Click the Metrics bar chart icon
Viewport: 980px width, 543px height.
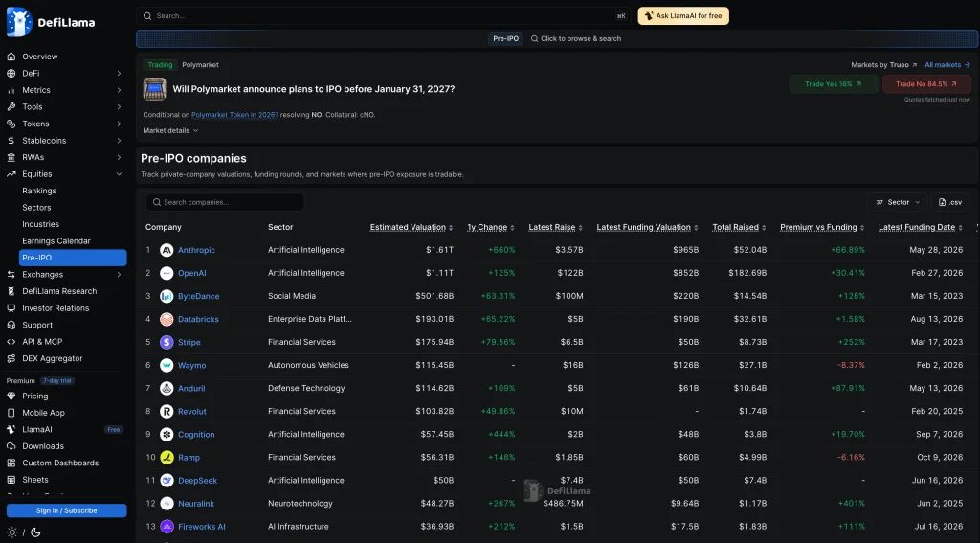click(x=11, y=90)
